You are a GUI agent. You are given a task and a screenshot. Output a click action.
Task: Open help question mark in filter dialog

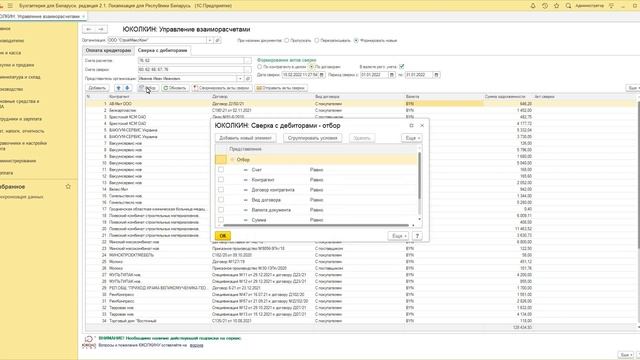(x=417, y=236)
